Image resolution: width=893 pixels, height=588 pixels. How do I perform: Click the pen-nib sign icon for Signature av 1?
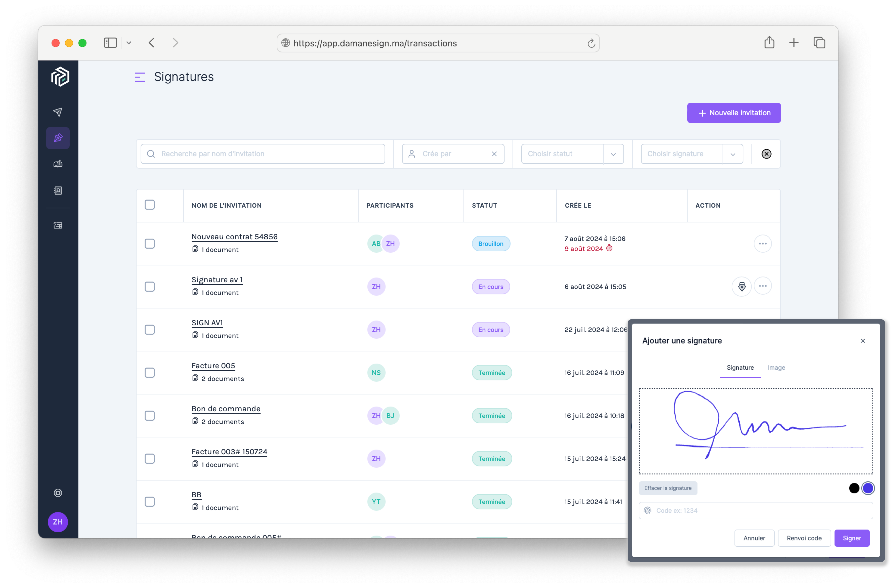coord(741,287)
